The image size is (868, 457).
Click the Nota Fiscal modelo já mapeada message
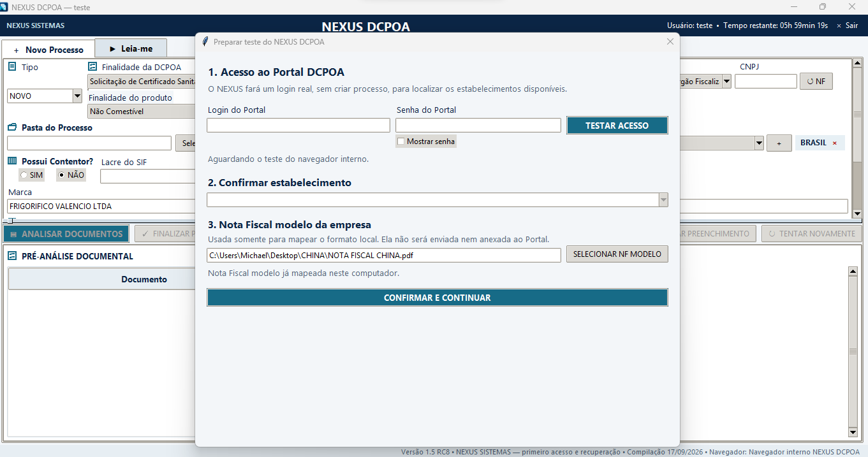click(304, 273)
